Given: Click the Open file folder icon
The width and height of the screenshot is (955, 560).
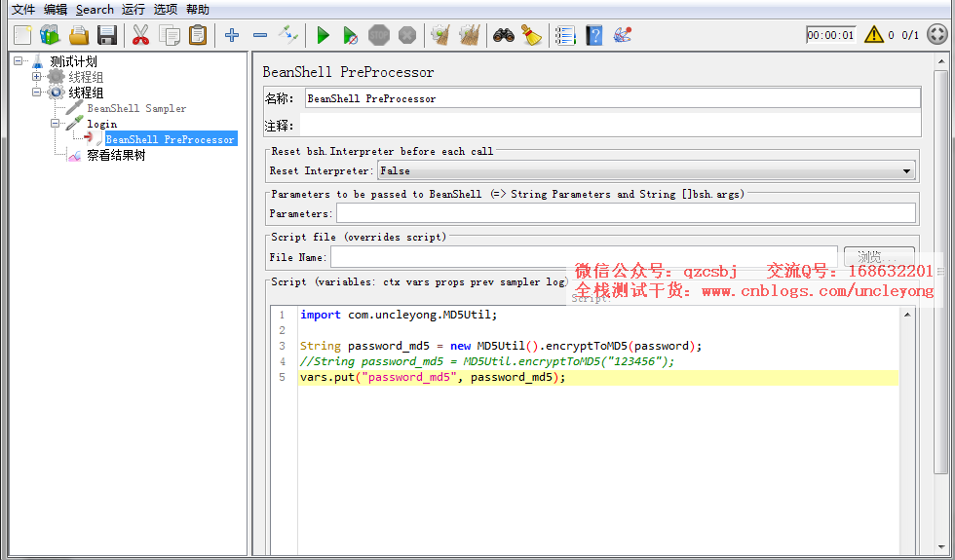Looking at the screenshot, I should point(79,35).
